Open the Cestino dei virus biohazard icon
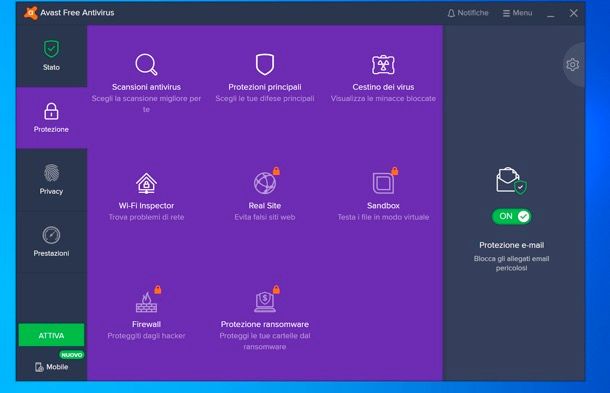610x393 pixels. click(x=383, y=65)
